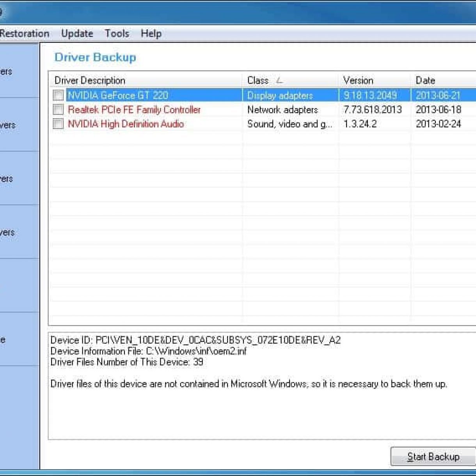Select NVIDIA High Definition Audio text
Screen dimensions: 476x476
(x=126, y=124)
